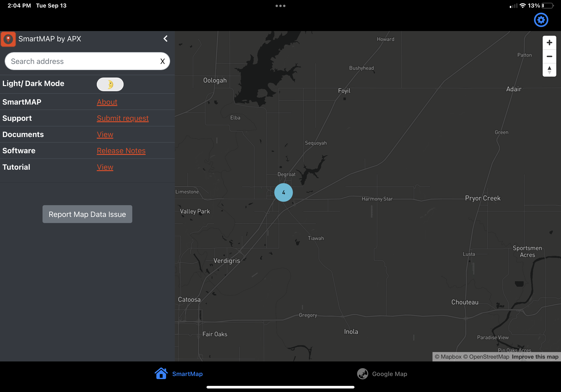Tap the Google Map globe icon
This screenshot has height=392, width=561.
point(362,374)
